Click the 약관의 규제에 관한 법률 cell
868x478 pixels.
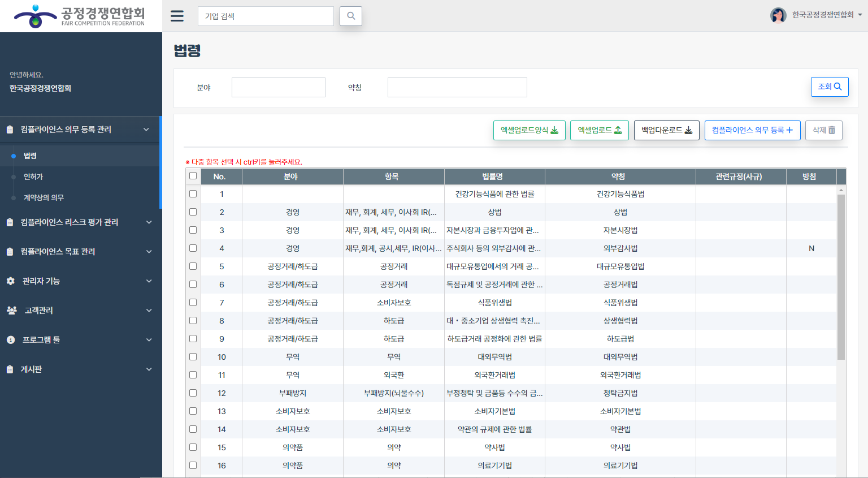[494, 429]
